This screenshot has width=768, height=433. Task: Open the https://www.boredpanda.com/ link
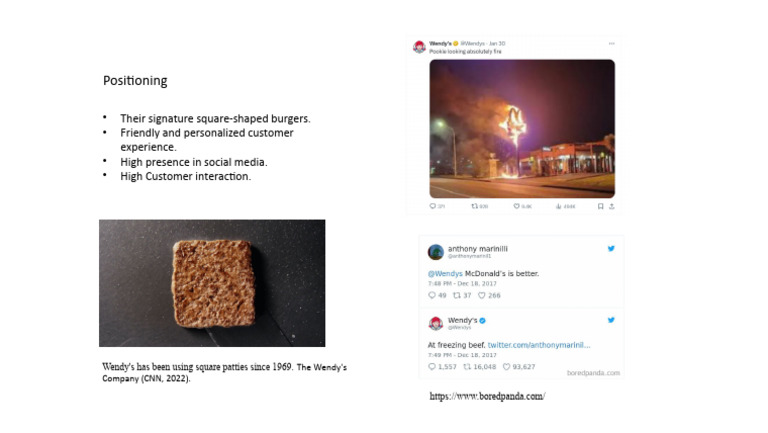pos(487,396)
